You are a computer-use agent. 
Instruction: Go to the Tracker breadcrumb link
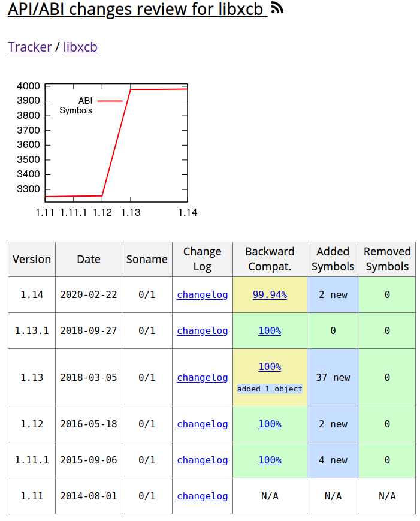tap(30, 47)
